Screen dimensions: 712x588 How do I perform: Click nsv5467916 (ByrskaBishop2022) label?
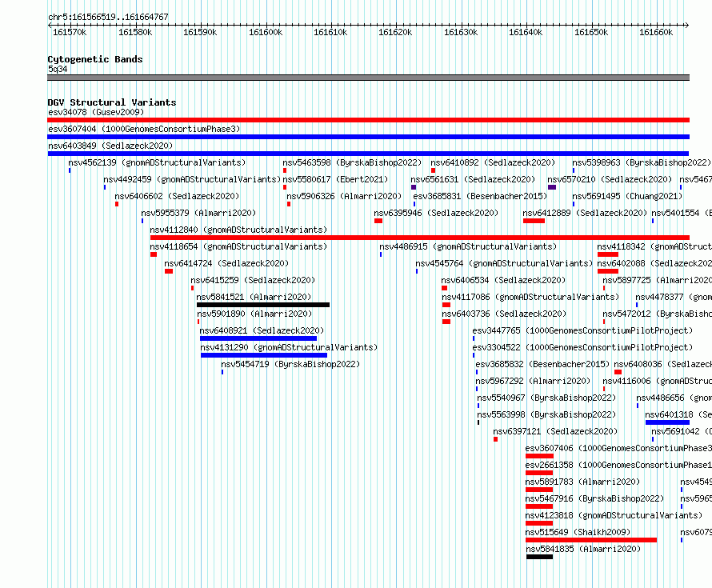594,498
